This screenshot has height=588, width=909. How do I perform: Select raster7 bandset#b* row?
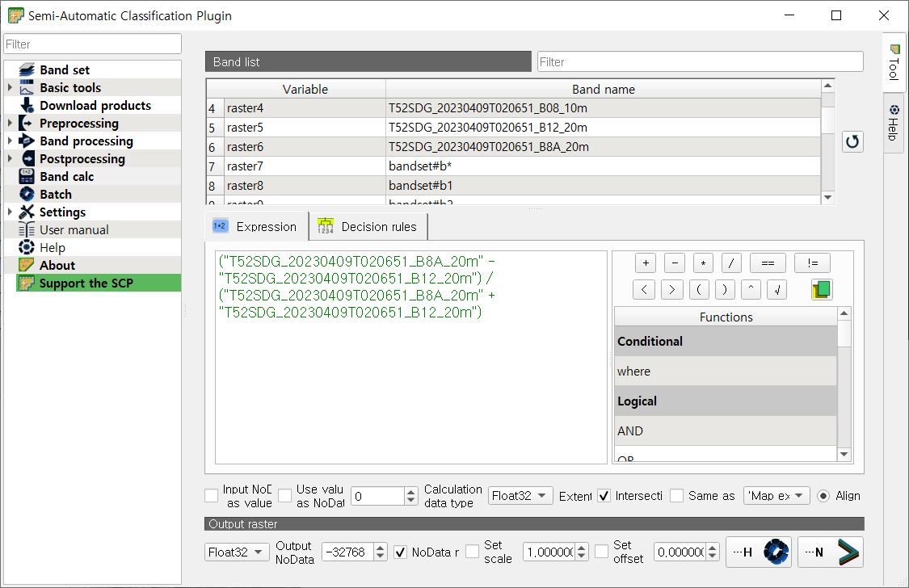pos(514,166)
